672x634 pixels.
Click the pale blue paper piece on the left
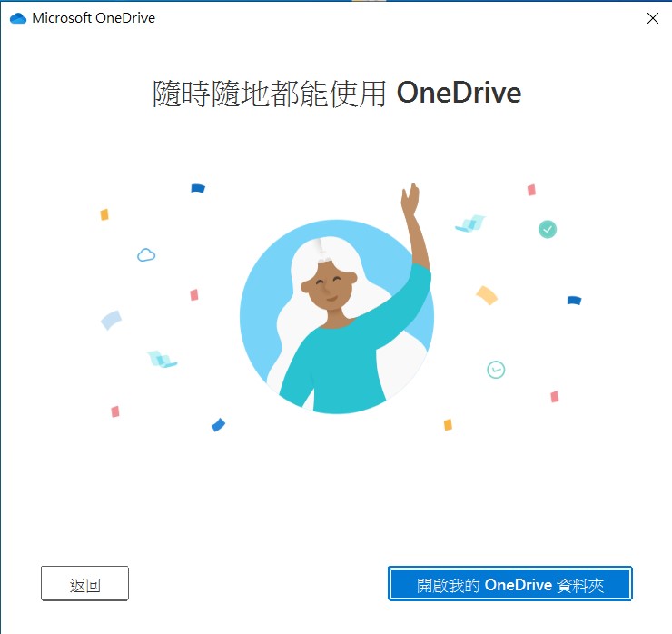(x=111, y=320)
